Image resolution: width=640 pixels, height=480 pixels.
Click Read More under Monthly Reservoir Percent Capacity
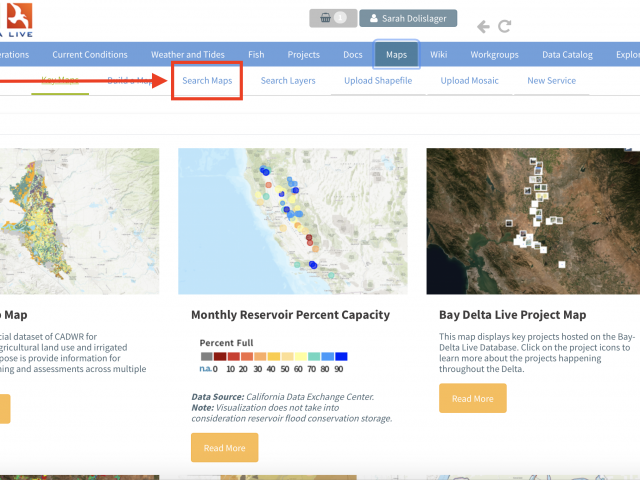pos(224,448)
